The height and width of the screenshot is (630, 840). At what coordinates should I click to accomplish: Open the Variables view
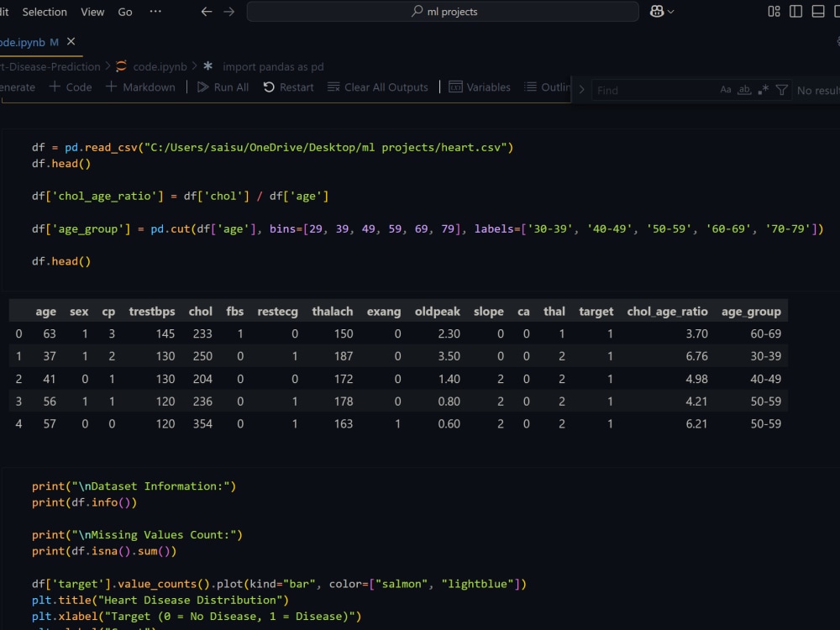(x=480, y=87)
